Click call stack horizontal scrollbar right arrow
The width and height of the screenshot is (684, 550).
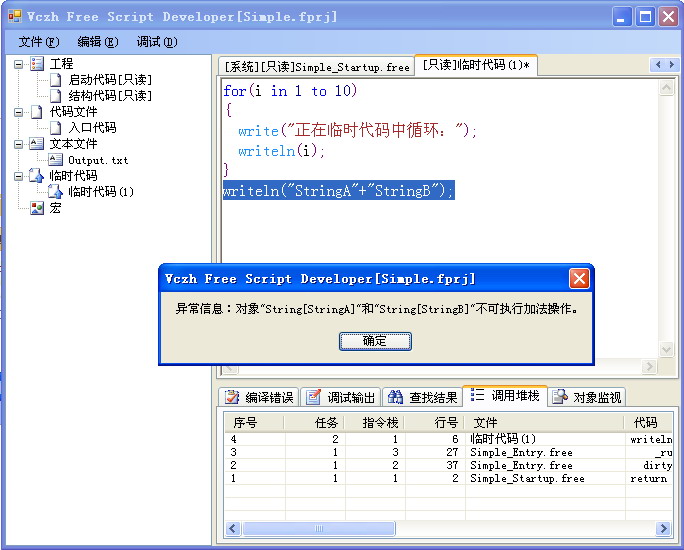[663, 528]
